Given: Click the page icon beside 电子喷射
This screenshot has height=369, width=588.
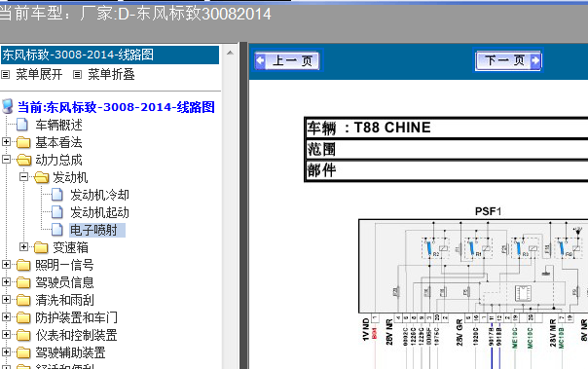Looking at the screenshot, I should [57, 230].
